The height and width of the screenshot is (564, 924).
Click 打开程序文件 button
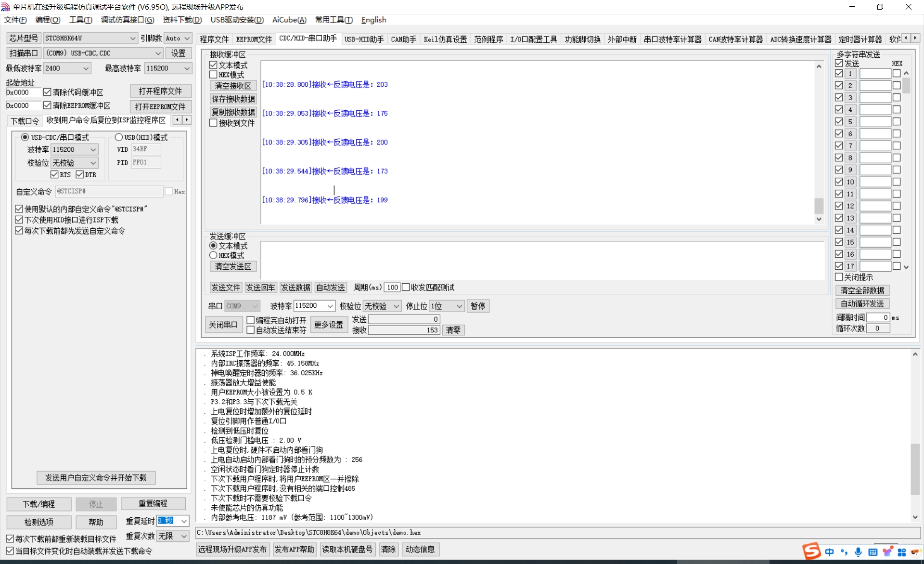tap(160, 91)
